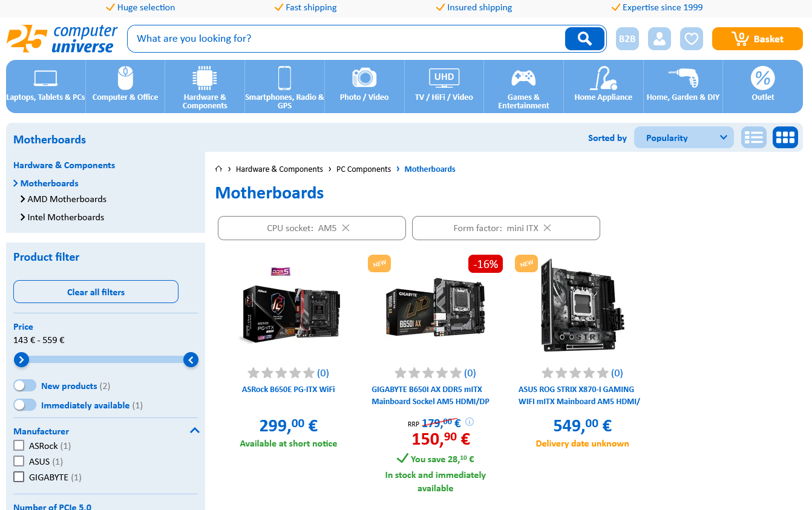Screen dimensions: 812x510
Task: Click the blue search magnifier button
Action: [584, 39]
